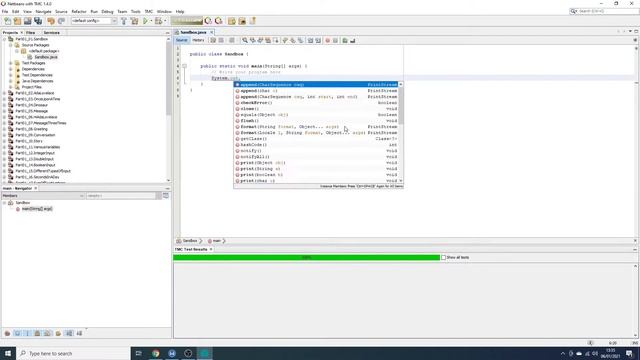Open the Debug Project dropdown arrow
Screen dimensions: 640x360
tap(165, 21)
